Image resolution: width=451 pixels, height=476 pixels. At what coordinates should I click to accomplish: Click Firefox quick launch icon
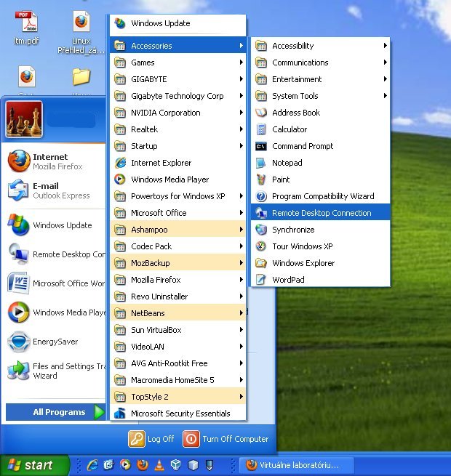[143, 465]
